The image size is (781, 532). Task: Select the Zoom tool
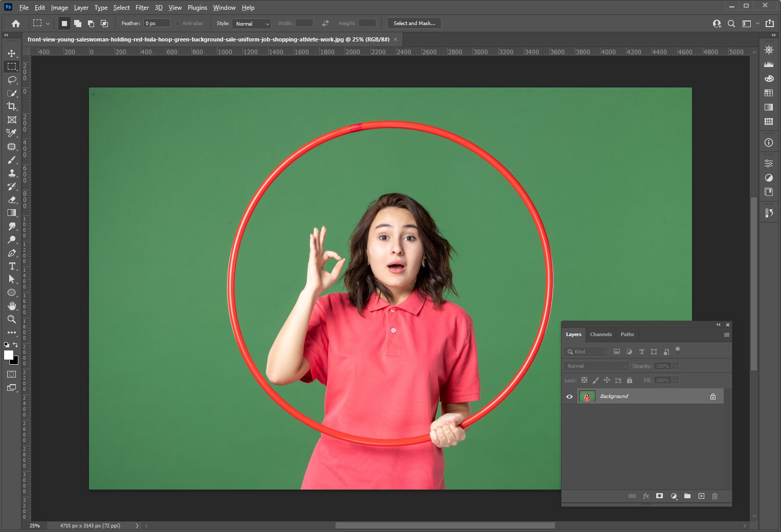point(12,319)
